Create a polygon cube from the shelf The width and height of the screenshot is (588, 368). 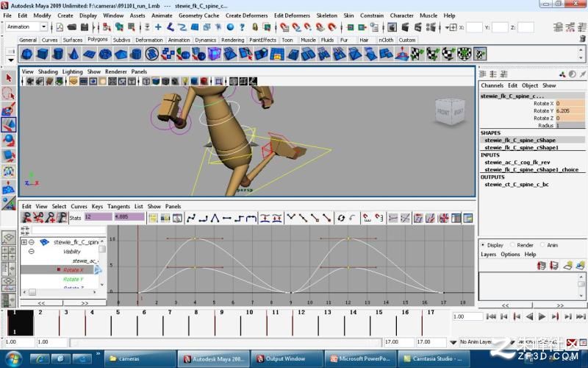43,54
